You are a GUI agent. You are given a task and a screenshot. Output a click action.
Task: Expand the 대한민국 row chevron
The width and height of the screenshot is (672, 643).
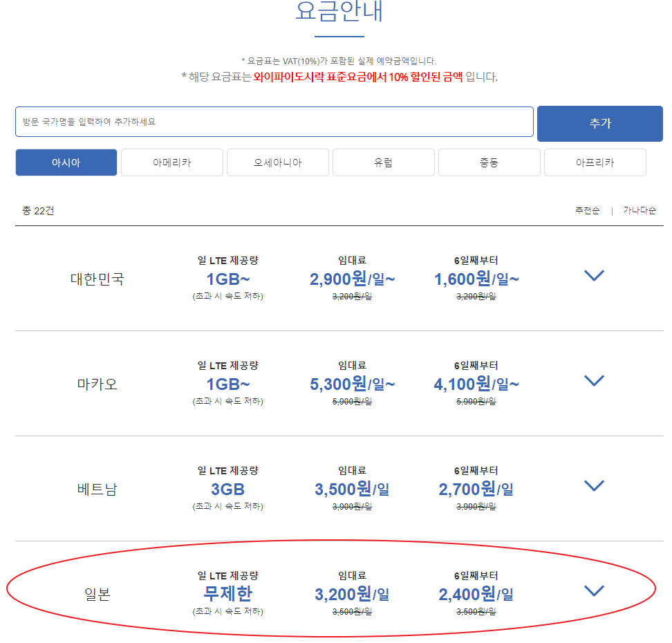pos(595,276)
